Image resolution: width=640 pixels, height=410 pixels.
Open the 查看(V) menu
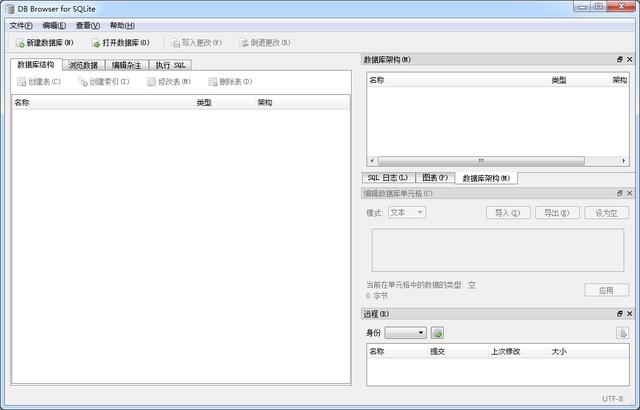pyautogui.click(x=88, y=26)
